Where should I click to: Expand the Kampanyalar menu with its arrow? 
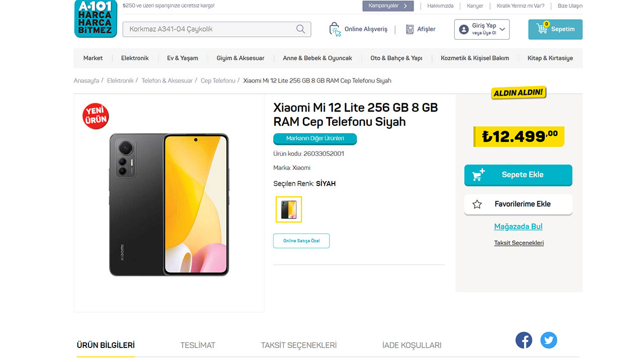(x=406, y=6)
